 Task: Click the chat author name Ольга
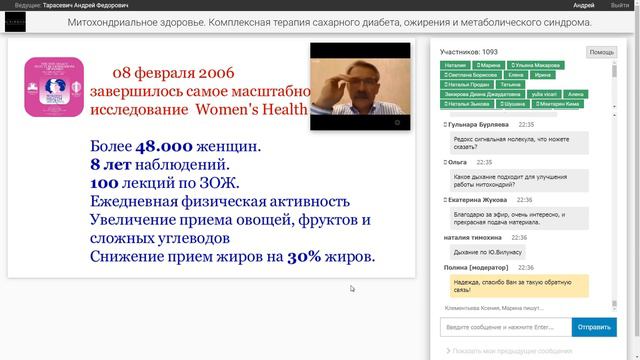pos(457,162)
